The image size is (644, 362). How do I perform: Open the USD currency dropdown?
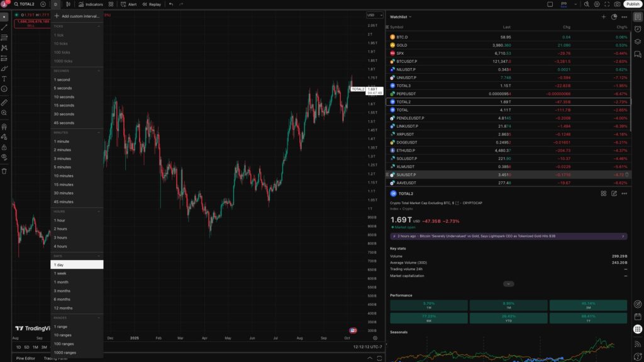click(374, 15)
